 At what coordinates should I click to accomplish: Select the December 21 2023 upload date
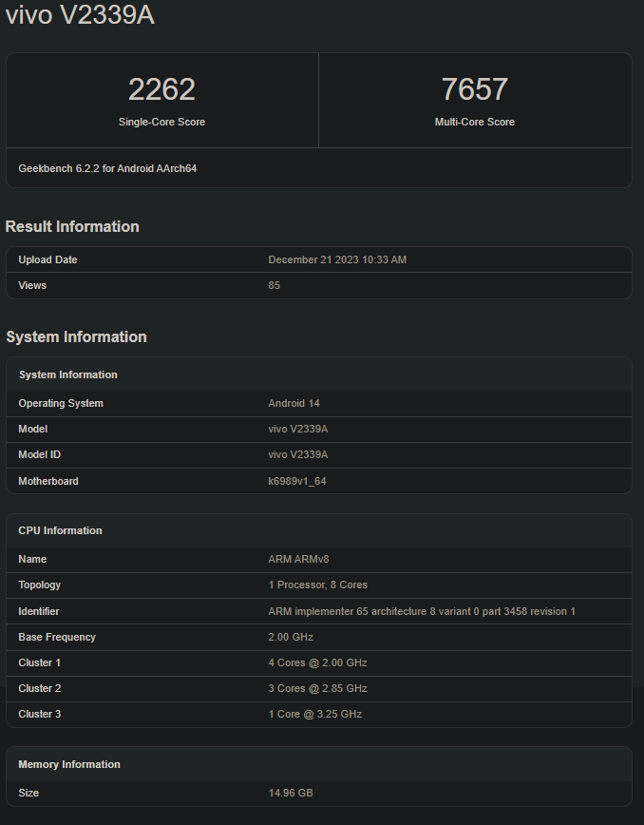tap(337, 259)
